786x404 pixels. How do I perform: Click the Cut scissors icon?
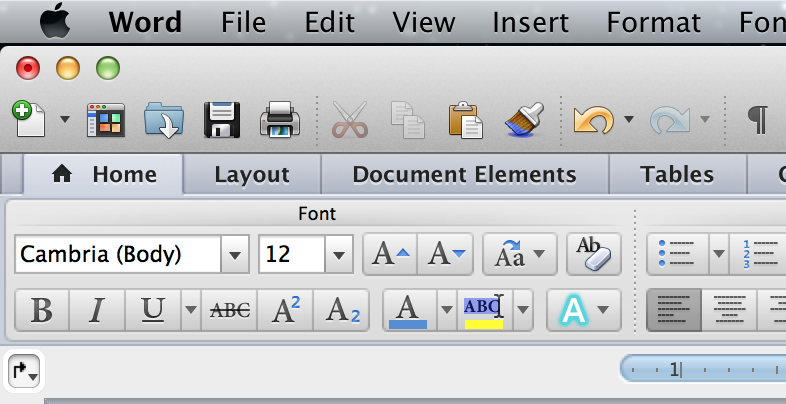pos(350,120)
